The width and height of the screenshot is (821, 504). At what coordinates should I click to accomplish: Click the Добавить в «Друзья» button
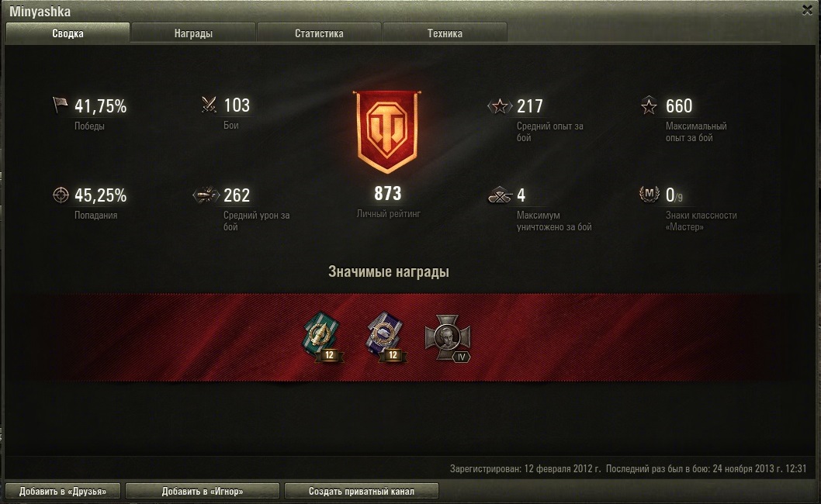pos(63,492)
